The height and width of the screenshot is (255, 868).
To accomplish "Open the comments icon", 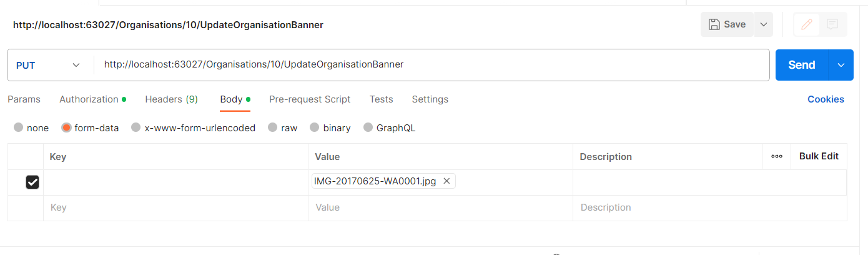I will (x=832, y=24).
